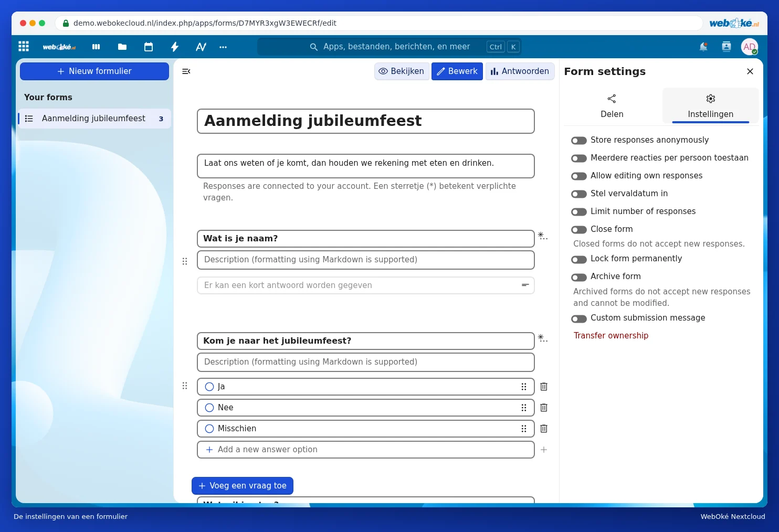Open the Contacts menu icon
The image size is (779, 532).
(x=727, y=47)
